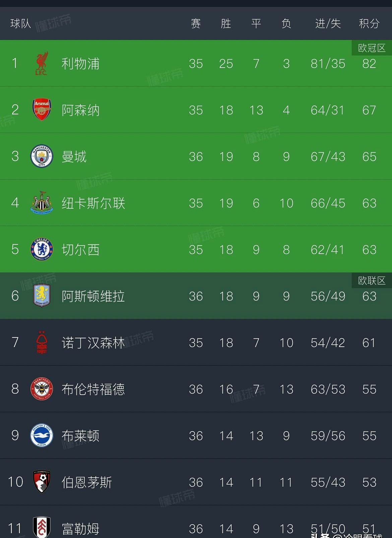This screenshot has height=538, width=392.
Task: Sort by the 积分 points column header
Action: click(369, 23)
